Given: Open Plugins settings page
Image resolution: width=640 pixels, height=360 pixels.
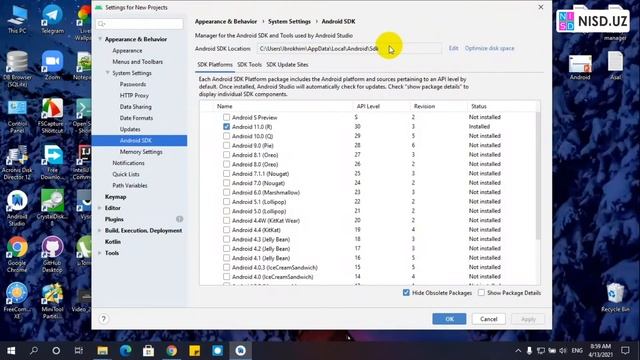Looking at the screenshot, I should pos(114,219).
